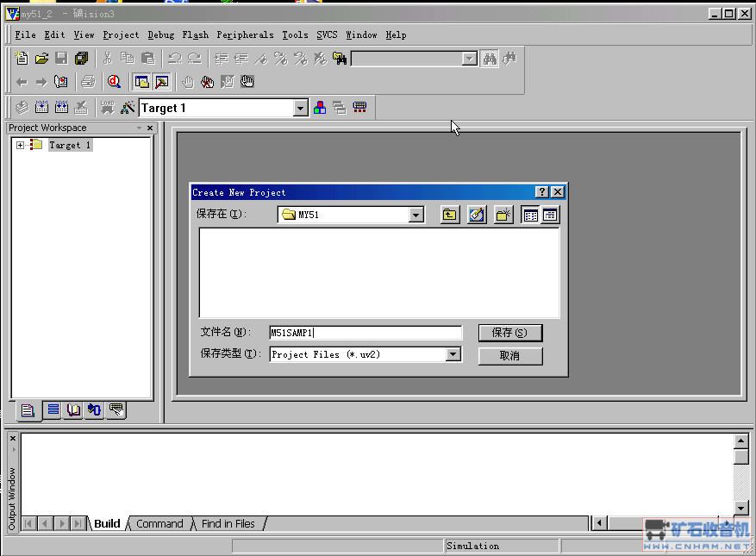The height and width of the screenshot is (556, 756).
Task: Click the Save All toolbar icon
Action: point(82,59)
